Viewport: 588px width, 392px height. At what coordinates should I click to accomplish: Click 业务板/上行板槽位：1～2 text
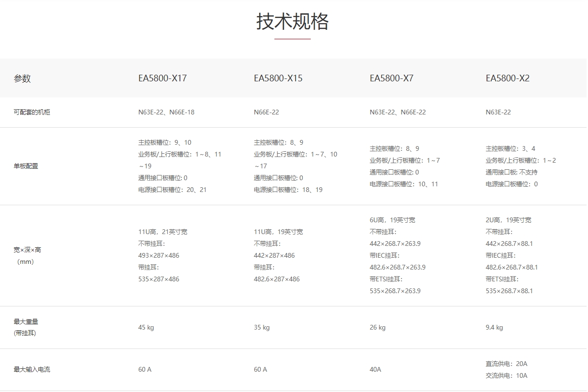[521, 161]
